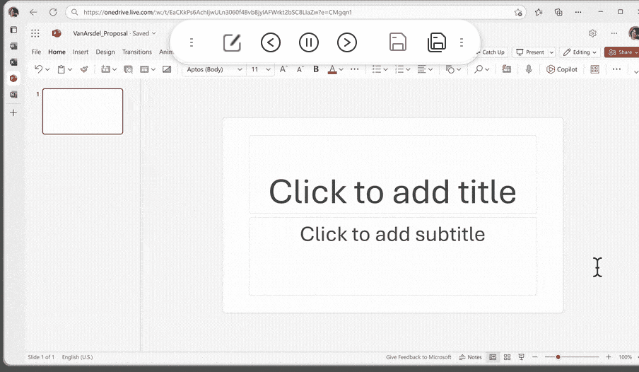Open the Aptos (Body) font name dropdown
Screen dimensions: 639x372
coord(214,70)
